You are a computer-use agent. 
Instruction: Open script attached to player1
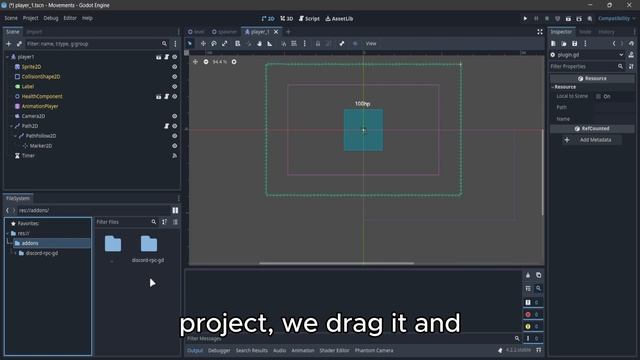(167, 57)
